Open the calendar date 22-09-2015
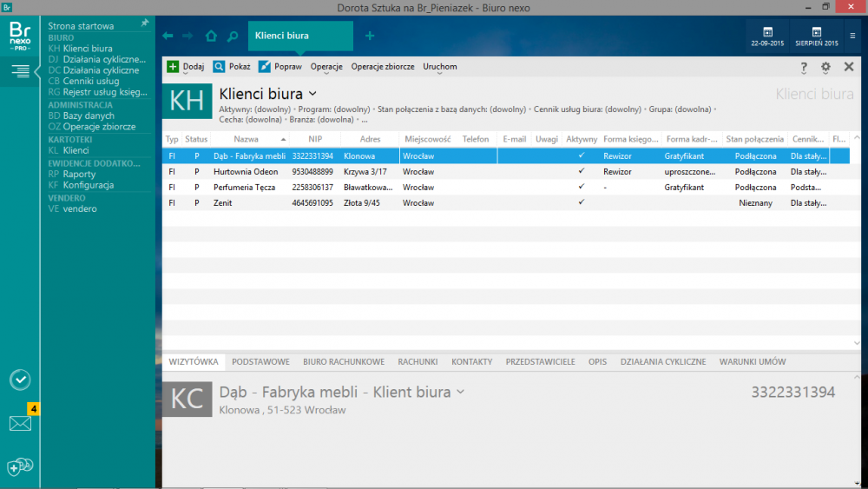The width and height of the screenshot is (868, 489). pos(768,37)
